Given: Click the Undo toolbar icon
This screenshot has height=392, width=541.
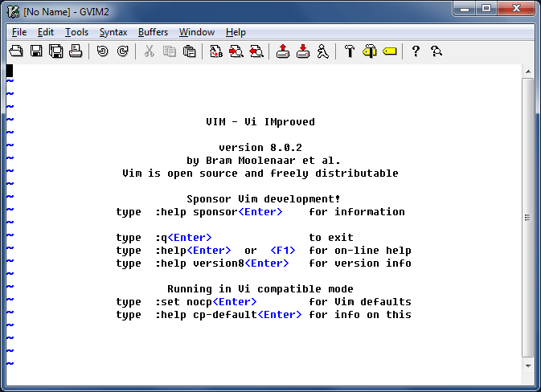Looking at the screenshot, I should coord(102,51).
